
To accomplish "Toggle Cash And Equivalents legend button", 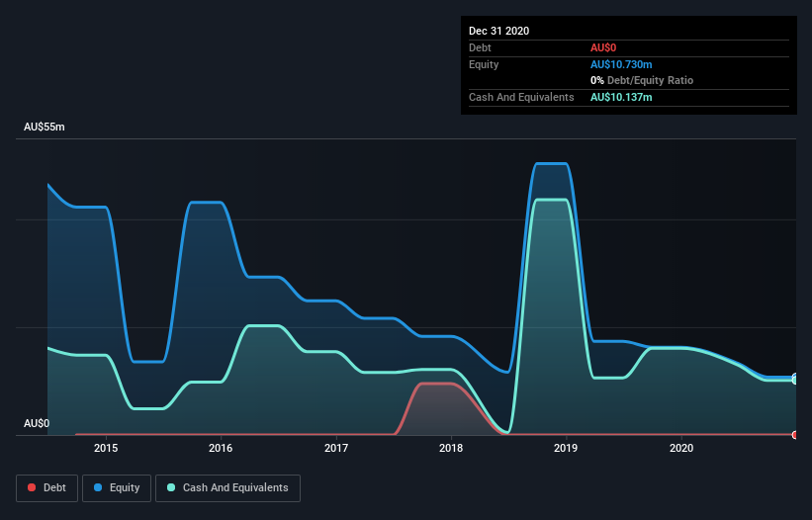I will coord(227,488).
